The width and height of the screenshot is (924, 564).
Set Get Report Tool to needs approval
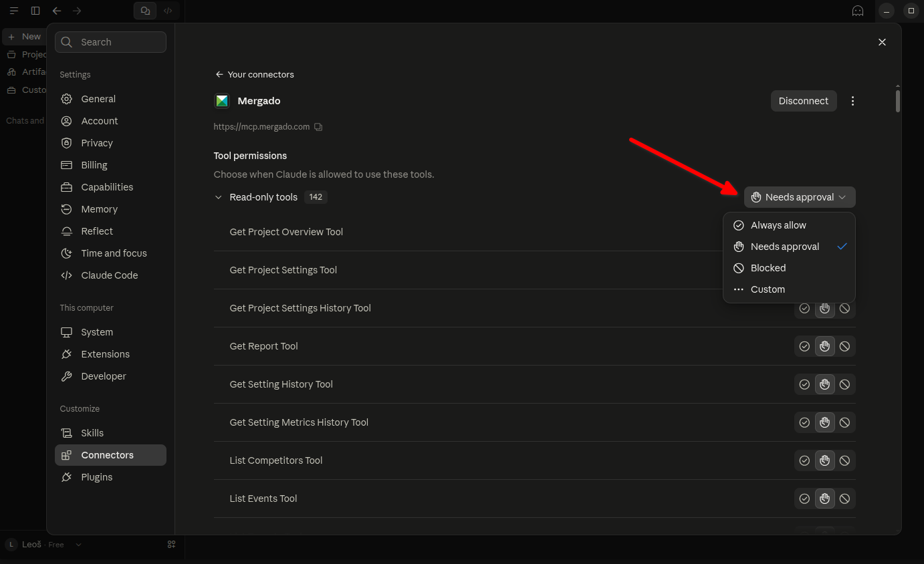click(x=825, y=346)
